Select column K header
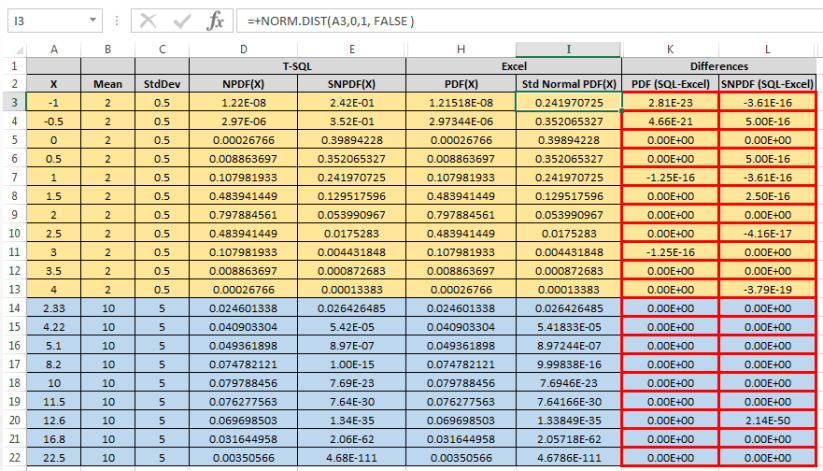This screenshot has width=823, height=471. coord(670,49)
